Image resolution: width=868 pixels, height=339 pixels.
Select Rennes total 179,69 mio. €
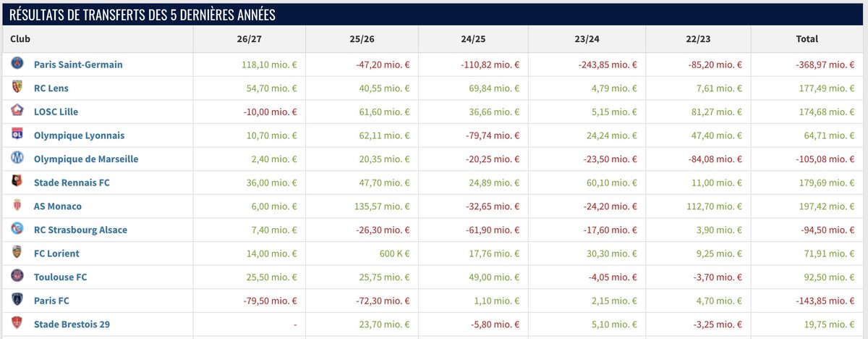[x=827, y=183]
